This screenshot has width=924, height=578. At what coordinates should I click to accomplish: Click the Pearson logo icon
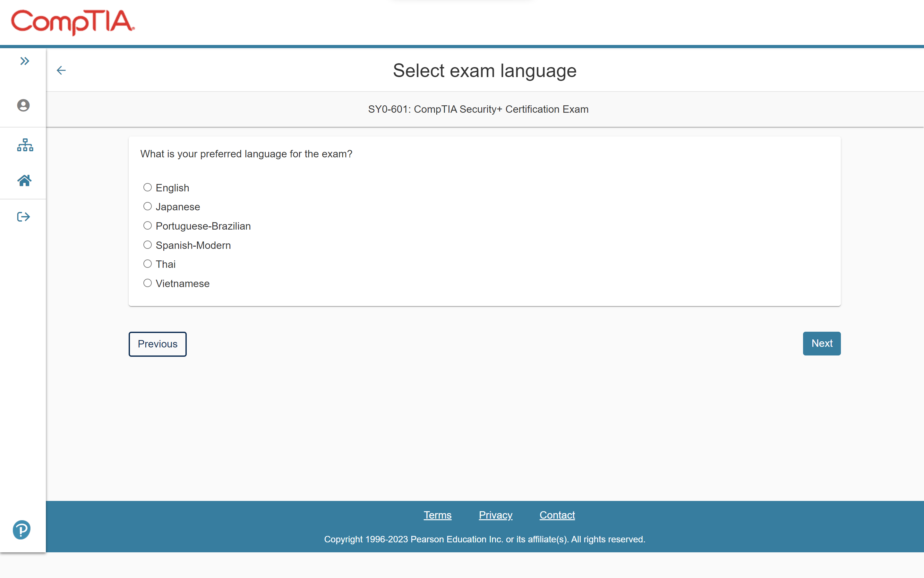click(22, 530)
